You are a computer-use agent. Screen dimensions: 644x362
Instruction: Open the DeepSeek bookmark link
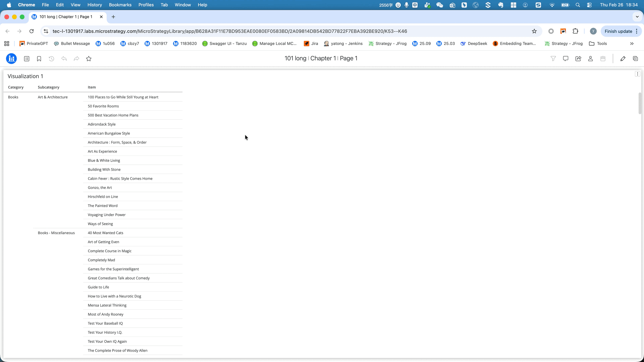click(x=474, y=44)
